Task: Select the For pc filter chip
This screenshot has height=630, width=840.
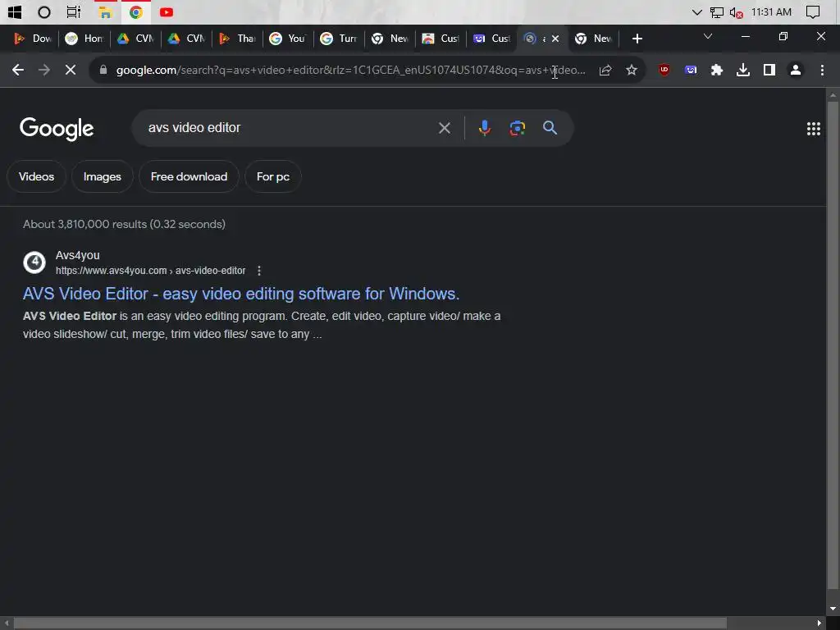Action: pos(273,177)
